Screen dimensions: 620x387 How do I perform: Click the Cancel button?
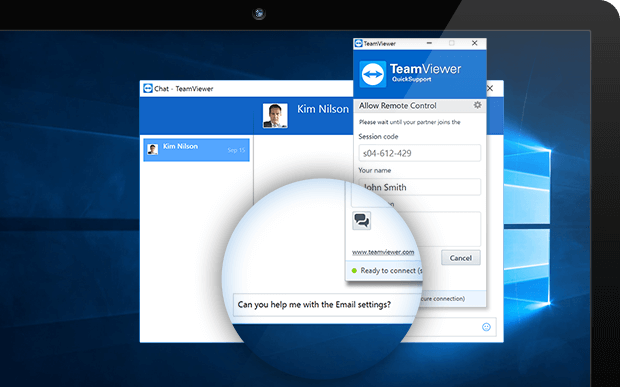pyautogui.click(x=461, y=258)
